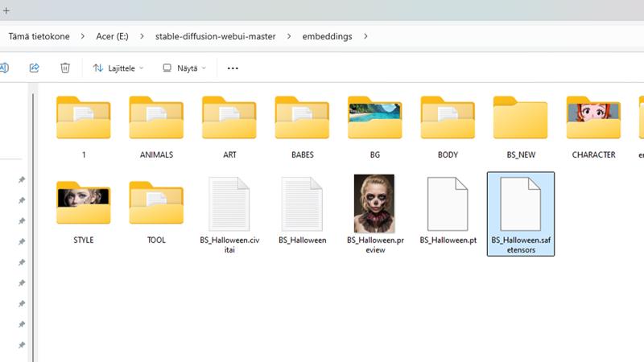
Task: Go to Tämä tietokone in breadcrumb
Action: 39,36
